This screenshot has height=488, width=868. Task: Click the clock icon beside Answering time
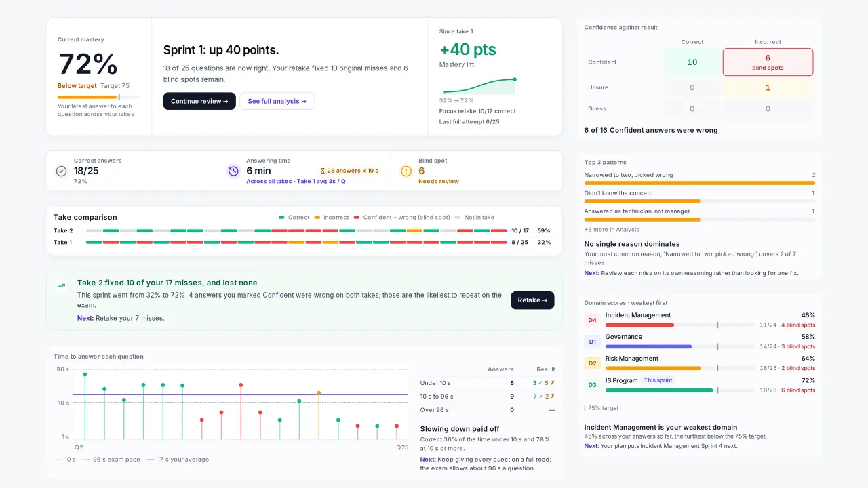point(233,171)
